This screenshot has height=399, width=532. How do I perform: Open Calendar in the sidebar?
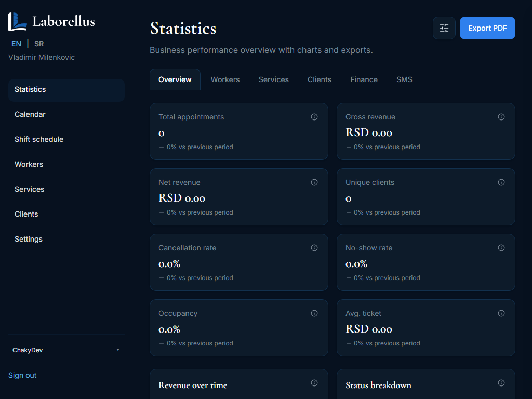click(66, 115)
